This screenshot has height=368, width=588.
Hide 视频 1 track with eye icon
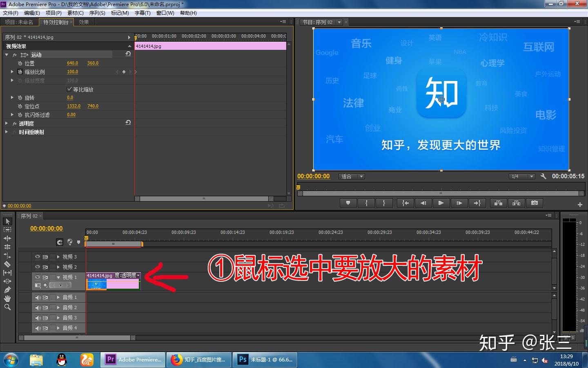[38, 277]
